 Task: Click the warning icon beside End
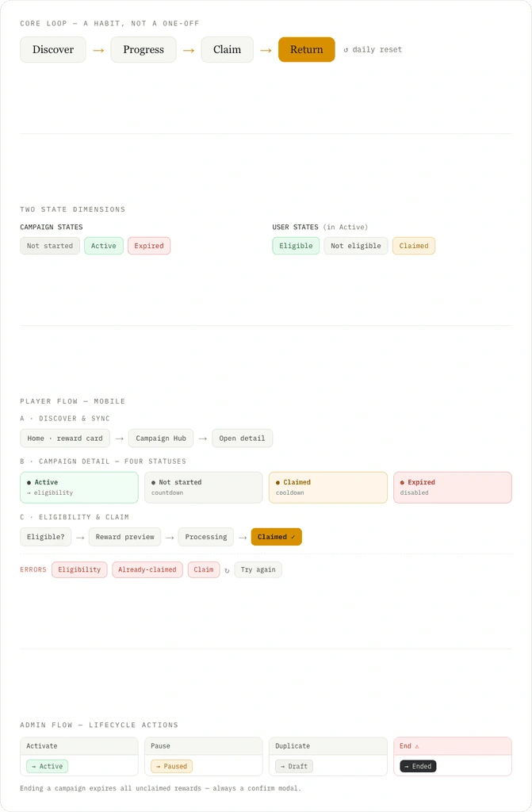417,746
